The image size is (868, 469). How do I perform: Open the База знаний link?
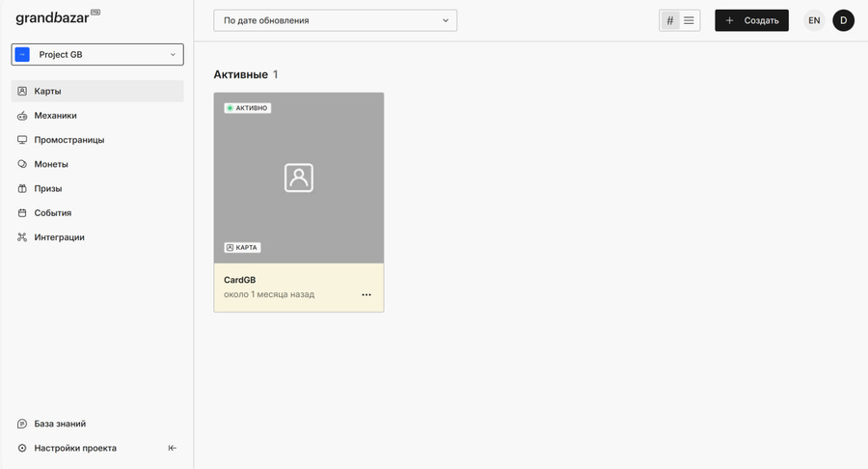pyautogui.click(x=60, y=424)
